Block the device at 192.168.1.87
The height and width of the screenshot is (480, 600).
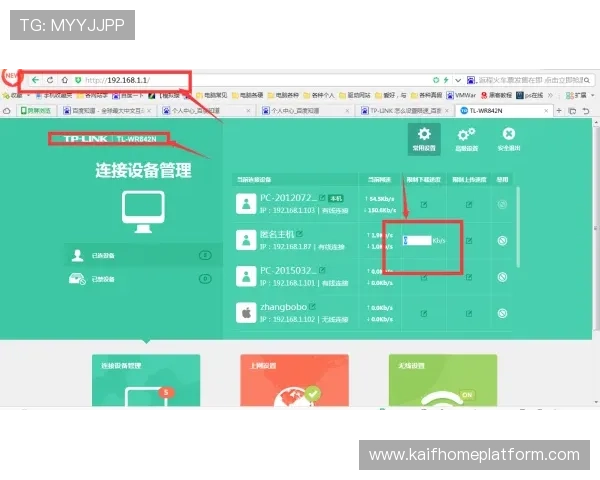click(502, 241)
